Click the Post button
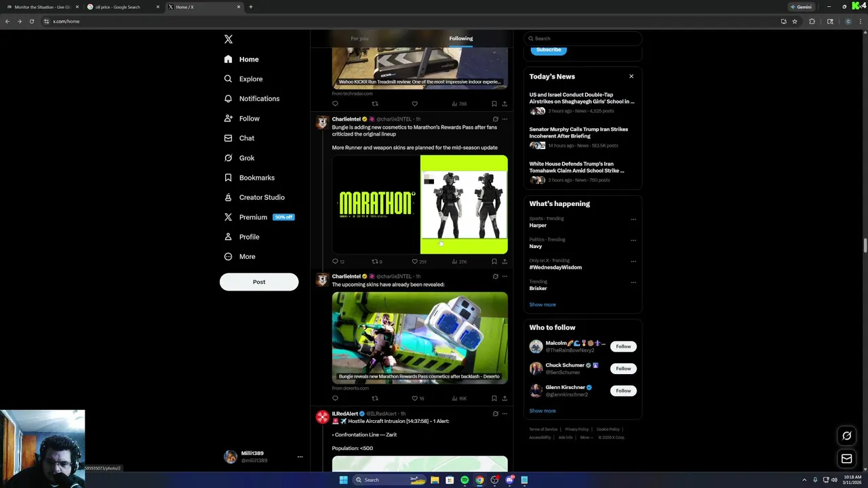Viewport: 868px width, 488px height. tap(259, 282)
